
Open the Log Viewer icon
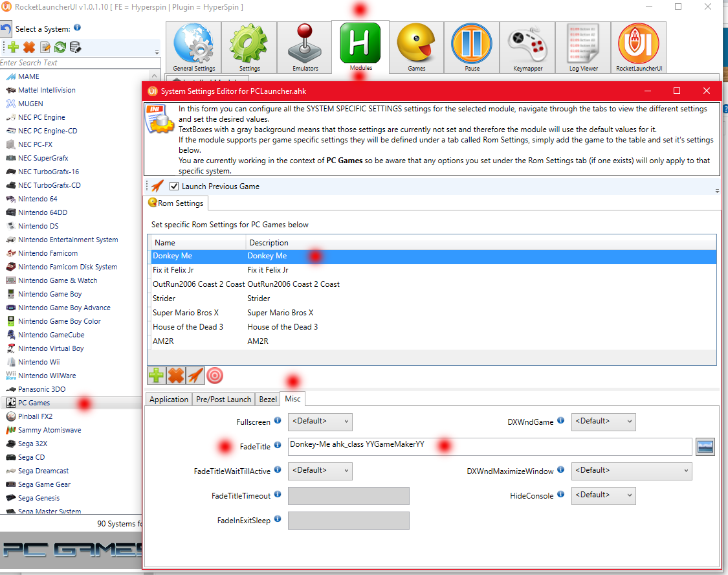[584, 44]
